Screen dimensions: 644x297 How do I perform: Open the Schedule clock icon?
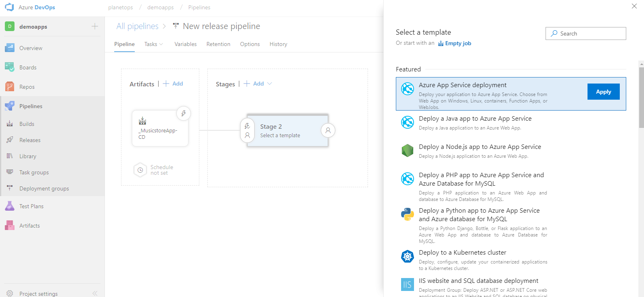pyautogui.click(x=140, y=170)
